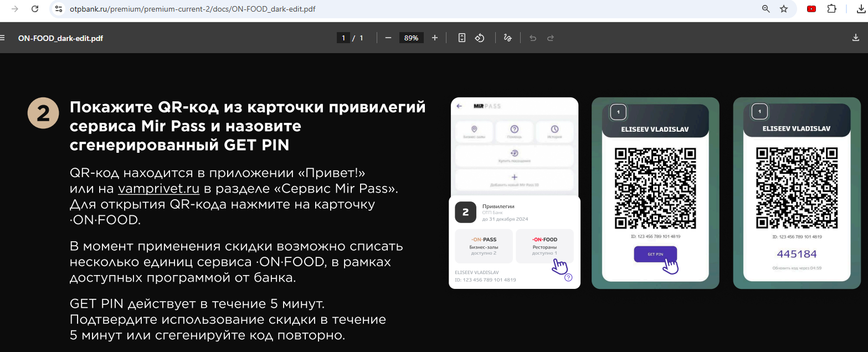Click the heading line "Покажите QR-код из карточки привилегий"
This screenshot has height=352, width=868.
click(x=248, y=107)
